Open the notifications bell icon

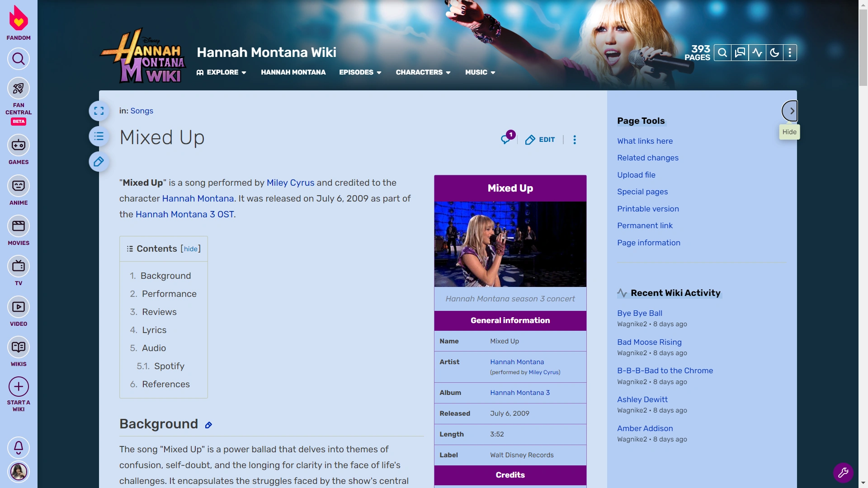pyautogui.click(x=18, y=448)
